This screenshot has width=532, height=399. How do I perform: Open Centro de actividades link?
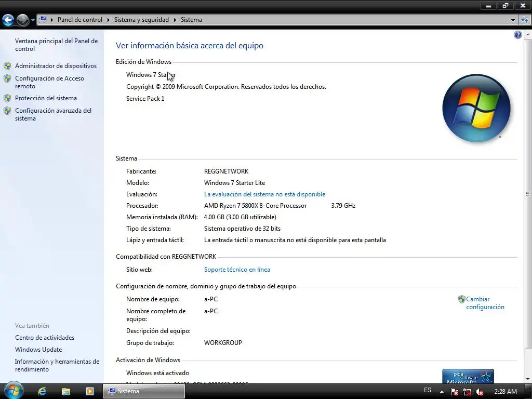click(x=45, y=338)
